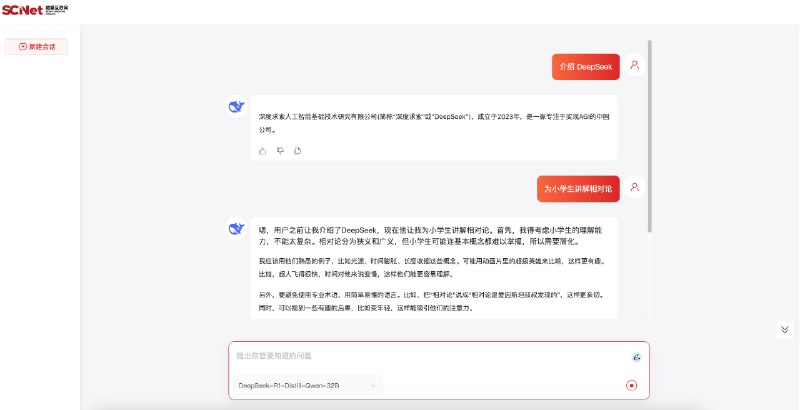800x410 pixels.
Task: Stop generation with red stop button
Action: [632, 386]
